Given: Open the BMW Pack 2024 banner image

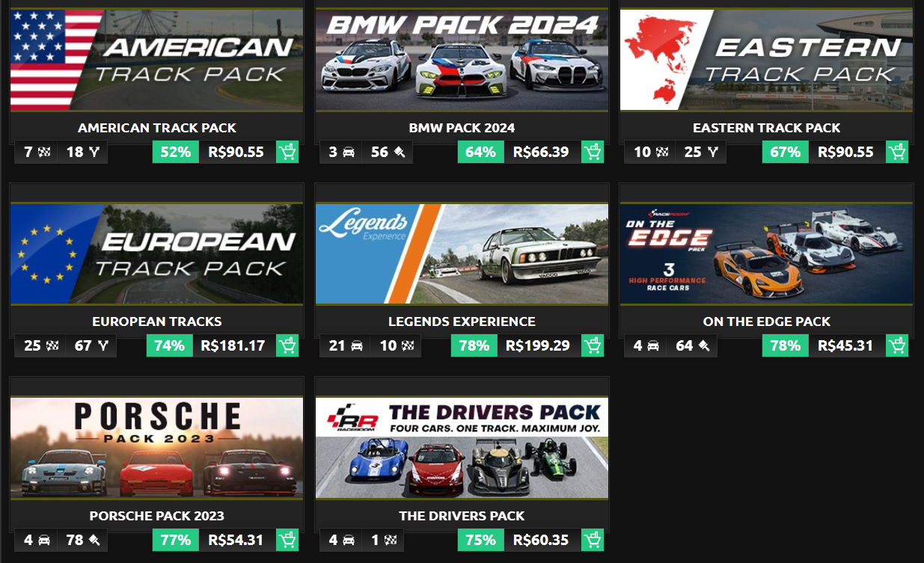Looking at the screenshot, I should (462, 60).
